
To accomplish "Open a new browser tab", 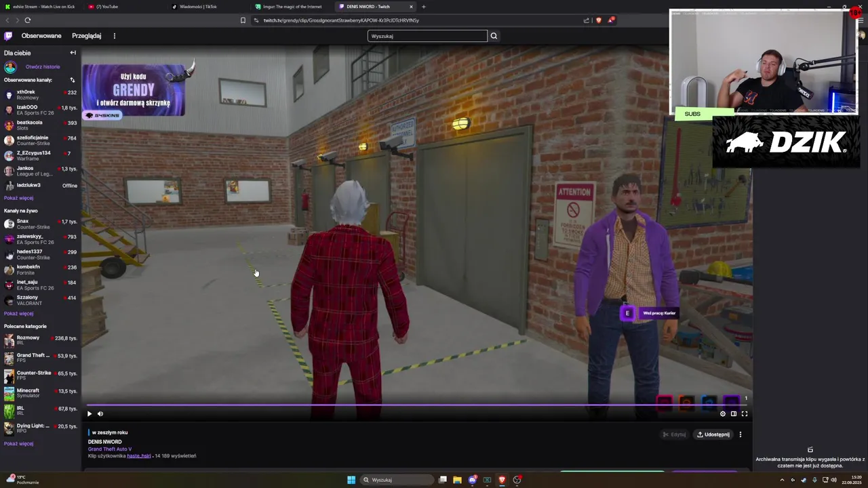I will tap(424, 7).
